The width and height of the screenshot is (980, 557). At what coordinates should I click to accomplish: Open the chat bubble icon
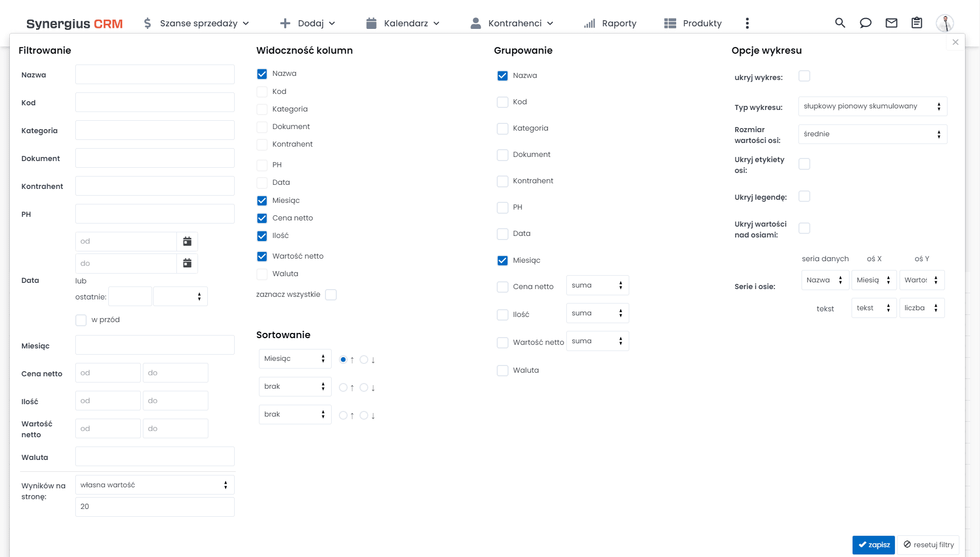(x=865, y=23)
